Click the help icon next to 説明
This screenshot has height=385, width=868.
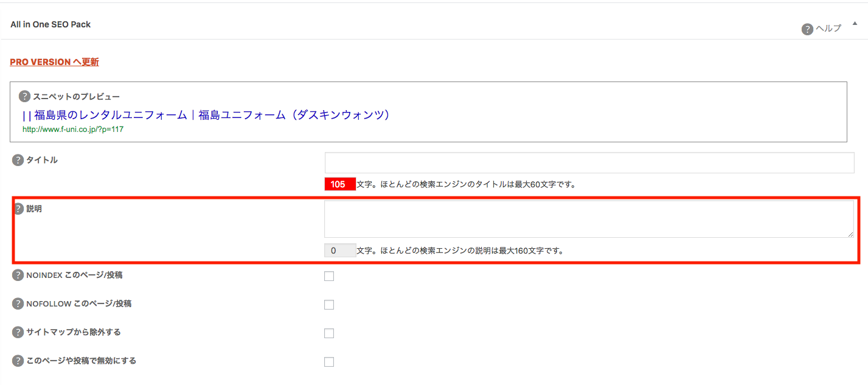(18, 209)
